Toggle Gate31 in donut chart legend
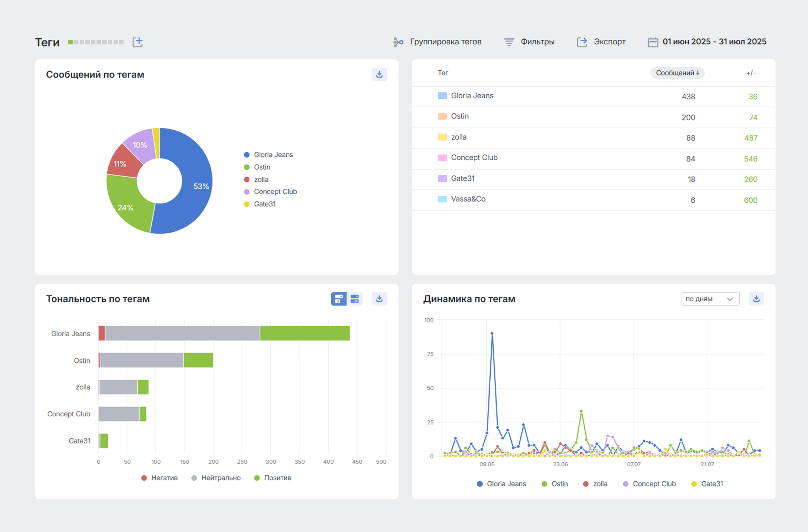Screen dimensions: 808x532 260,204
